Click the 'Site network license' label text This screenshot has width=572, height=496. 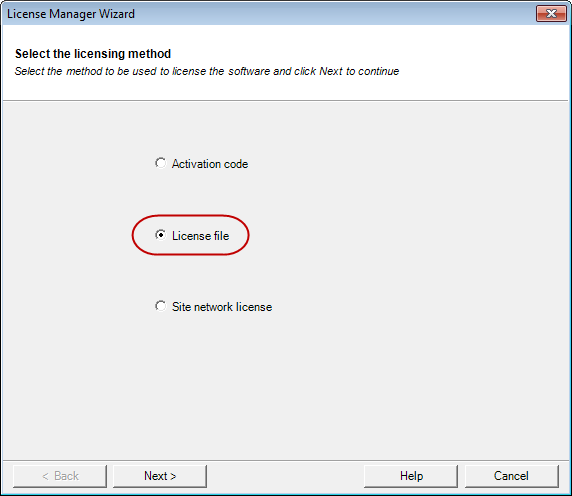(x=222, y=307)
